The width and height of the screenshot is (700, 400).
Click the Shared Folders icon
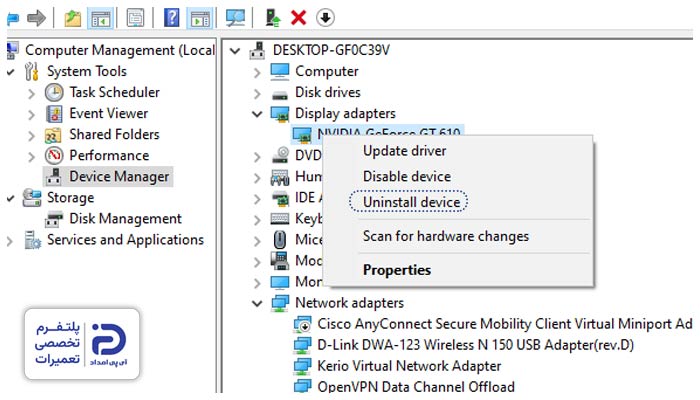point(53,135)
